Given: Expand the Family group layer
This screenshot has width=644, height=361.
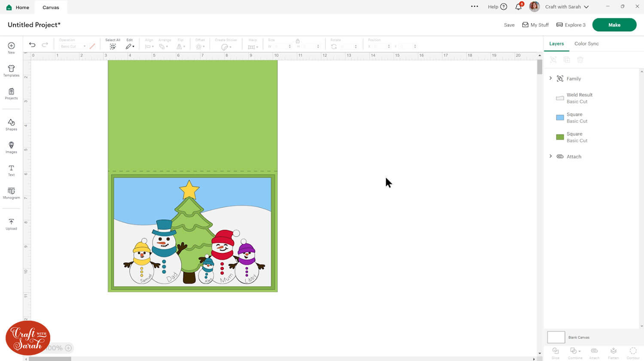Looking at the screenshot, I should point(551,78).
